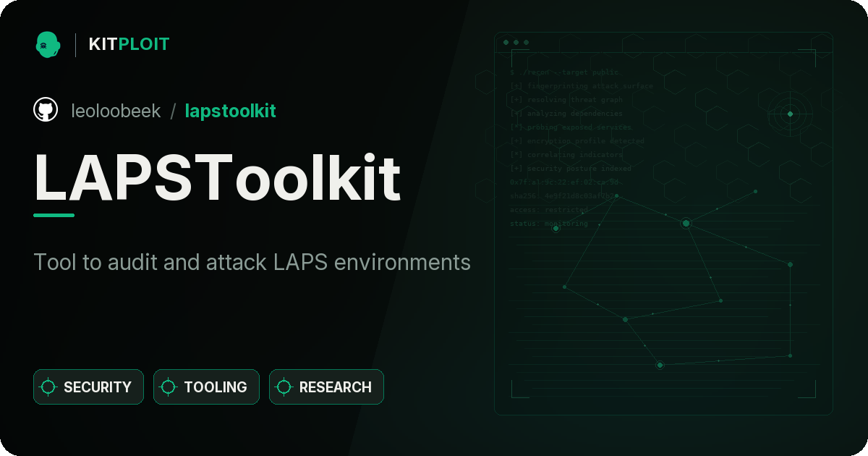Click the KITPLOIT brand name

[129, 44]
